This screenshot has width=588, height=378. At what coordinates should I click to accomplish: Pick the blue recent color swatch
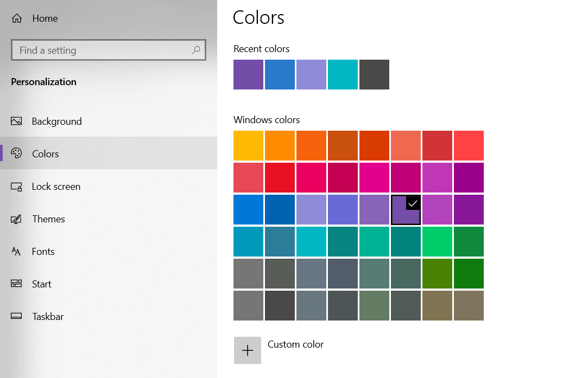280,74
